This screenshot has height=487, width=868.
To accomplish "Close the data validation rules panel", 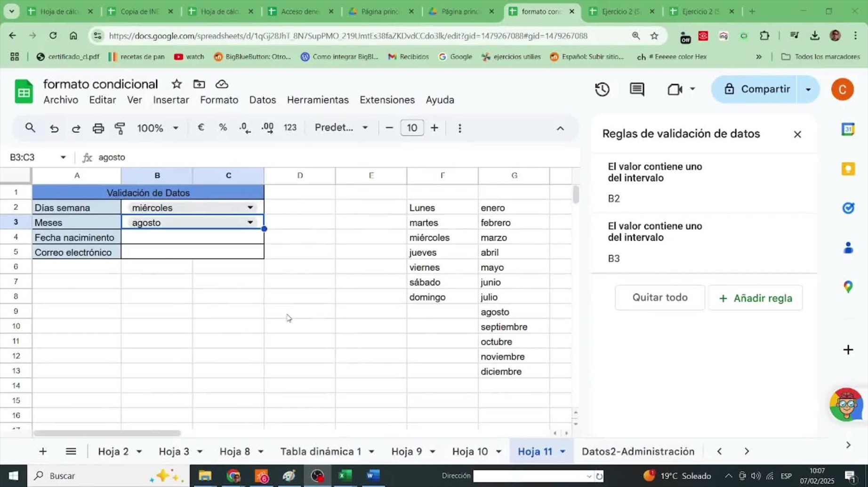I will point(797,134).
